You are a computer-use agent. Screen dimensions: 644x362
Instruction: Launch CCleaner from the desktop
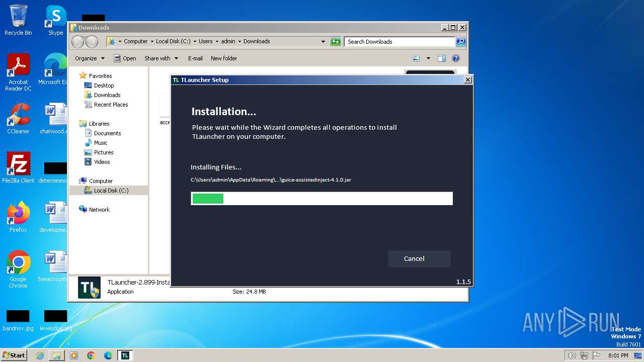(x=18, y=119)
